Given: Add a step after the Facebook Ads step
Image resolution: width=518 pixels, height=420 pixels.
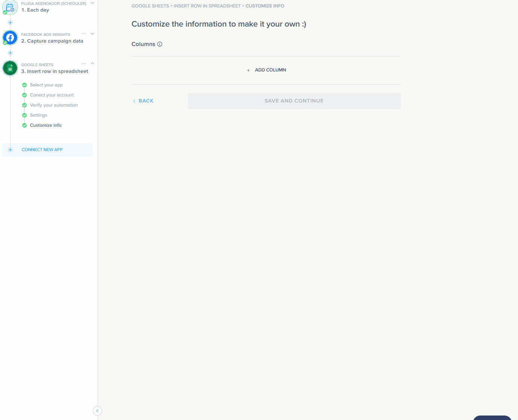Looking at the screenshot, I should 10,53.
